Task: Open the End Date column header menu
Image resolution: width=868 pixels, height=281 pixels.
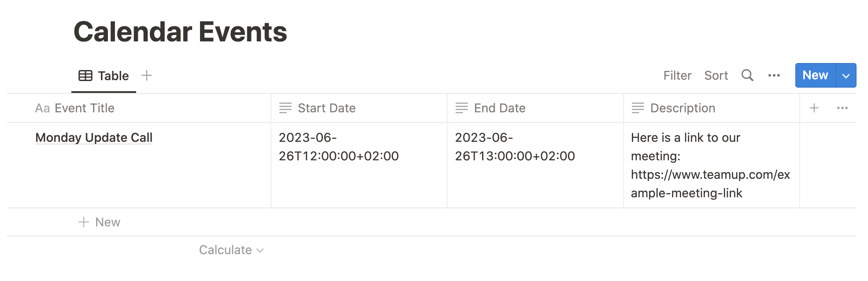Action: 535,108
